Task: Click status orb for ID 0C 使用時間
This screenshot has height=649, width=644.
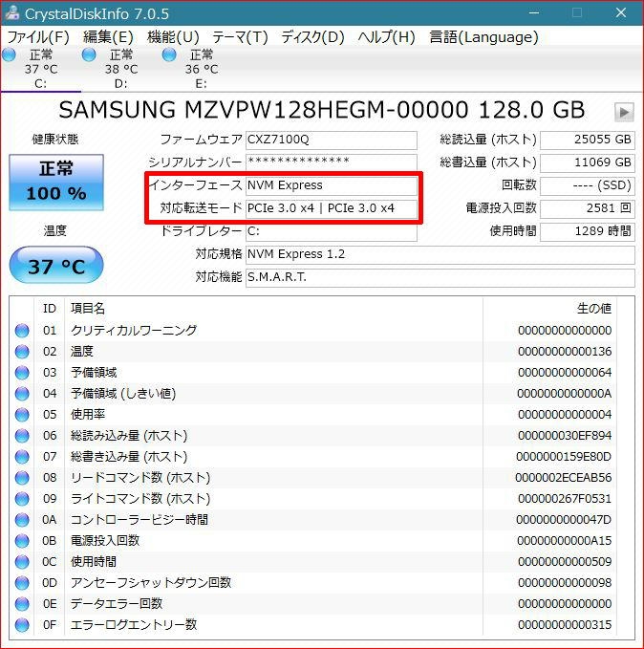Action: (22, 562)
